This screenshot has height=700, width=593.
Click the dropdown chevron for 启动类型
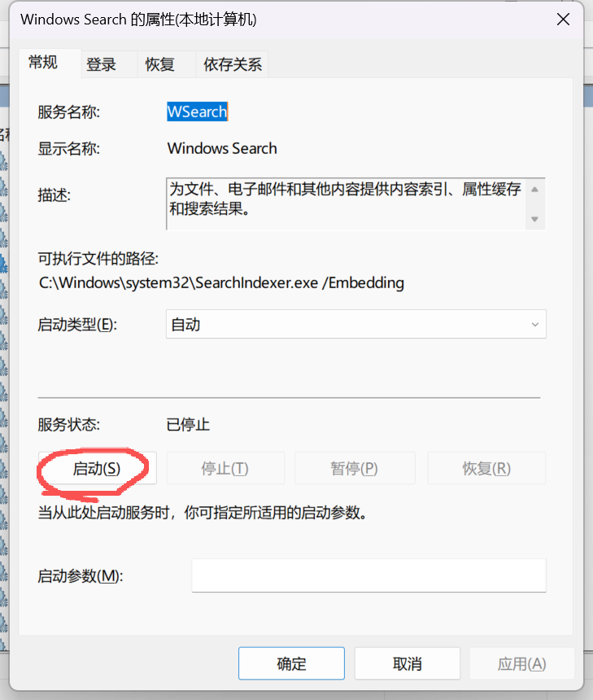tap(535, 325)
